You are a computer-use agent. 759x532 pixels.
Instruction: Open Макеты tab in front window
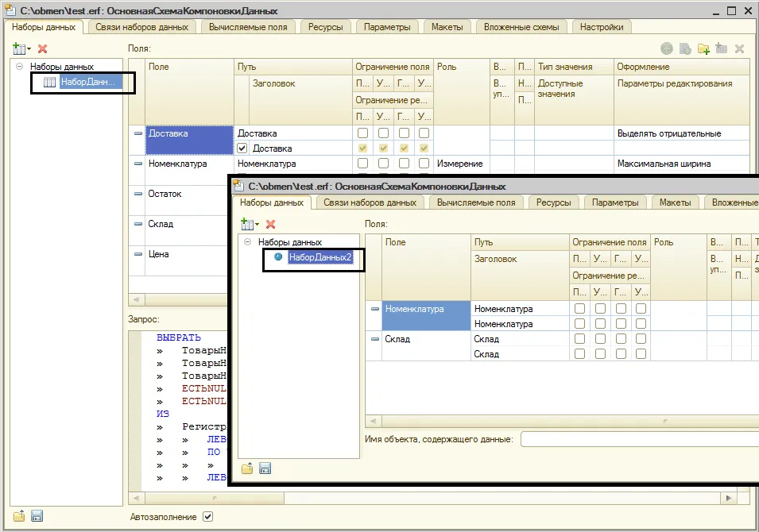point(675,202)
